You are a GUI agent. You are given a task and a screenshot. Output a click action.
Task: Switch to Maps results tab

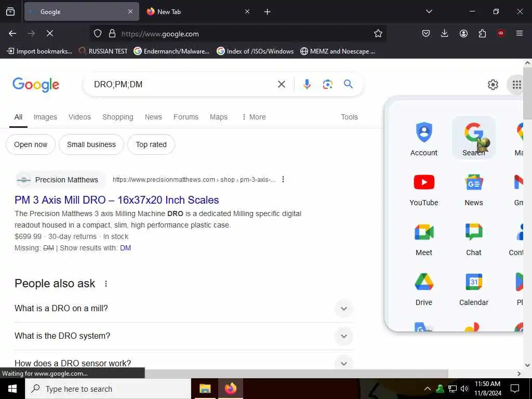click(x=219, y=117)
